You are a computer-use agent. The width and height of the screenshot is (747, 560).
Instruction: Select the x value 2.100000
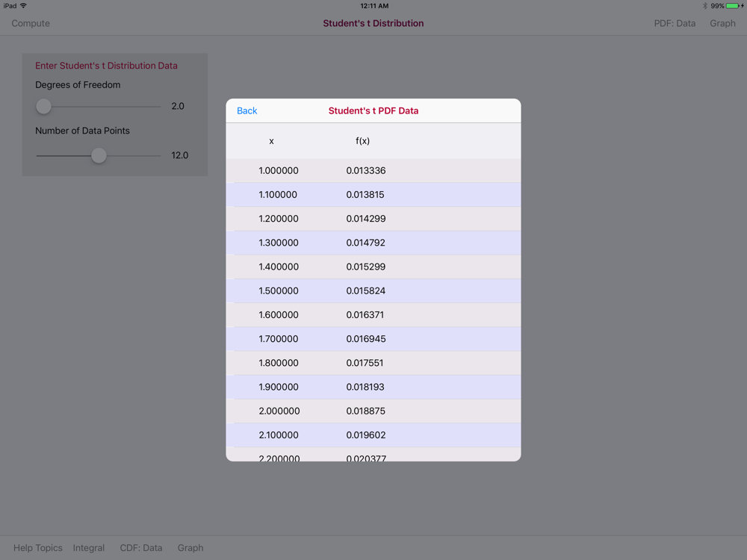pos(279,435)
